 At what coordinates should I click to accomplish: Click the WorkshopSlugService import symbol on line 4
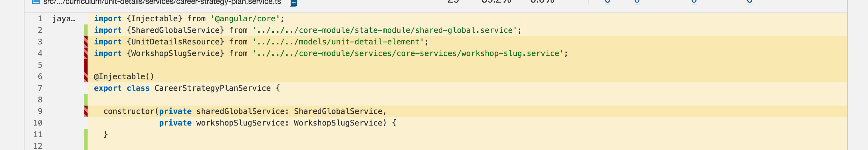175,53
